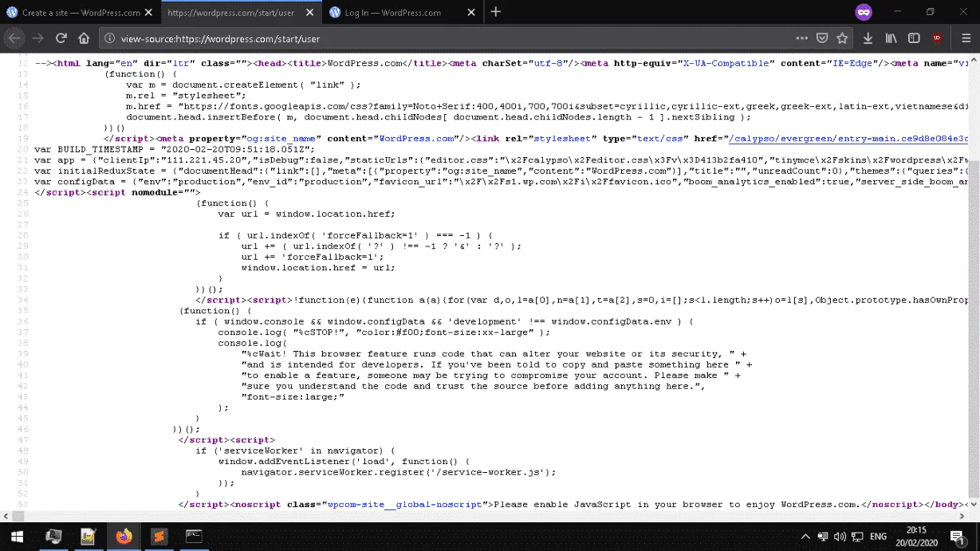This screenshot has height=551, width=980.
Task: Click the 'var initialReduxState' source line
Action: click(x=502, y=171)
